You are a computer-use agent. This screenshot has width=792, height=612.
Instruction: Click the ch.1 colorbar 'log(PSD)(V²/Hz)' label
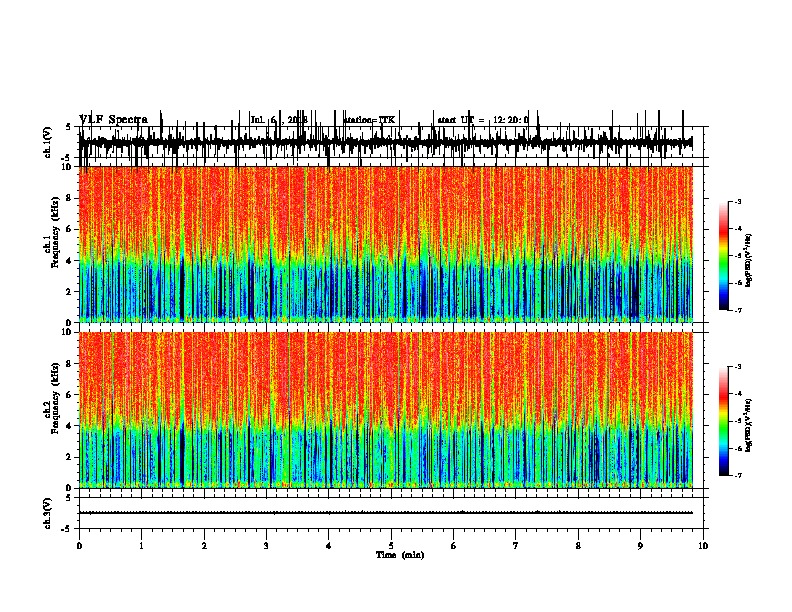coord(749,261)
